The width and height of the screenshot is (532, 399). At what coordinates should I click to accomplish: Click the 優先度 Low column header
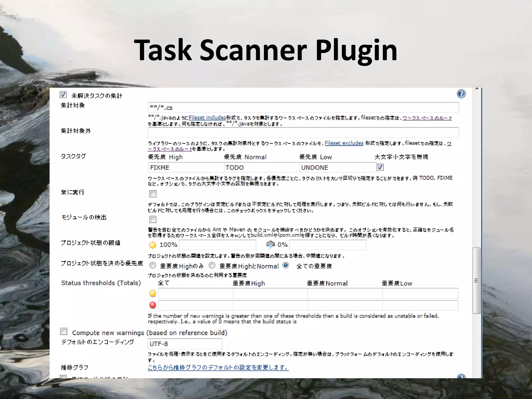click(316, 157)
